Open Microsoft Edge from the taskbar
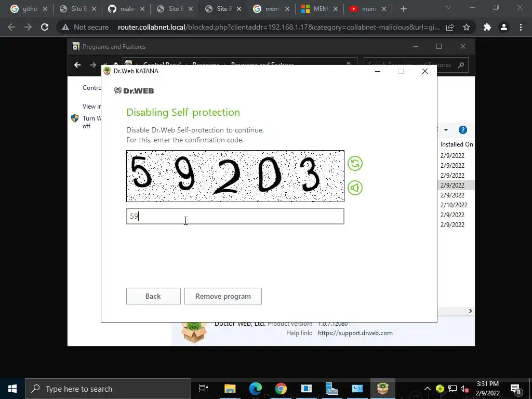 pos(255,389)
